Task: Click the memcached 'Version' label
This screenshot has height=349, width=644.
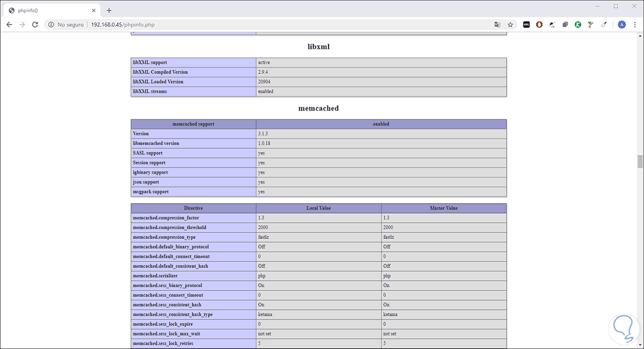Action: [x=141, y=134]
